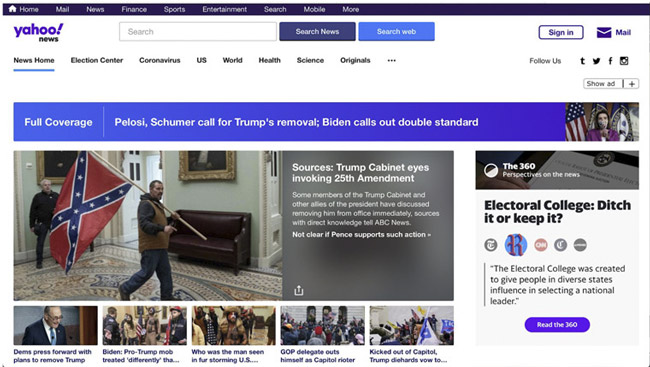Open More in top navigation bar
Image resolution: width=650 pixels, height=367 pixels.
pos(351,9)
